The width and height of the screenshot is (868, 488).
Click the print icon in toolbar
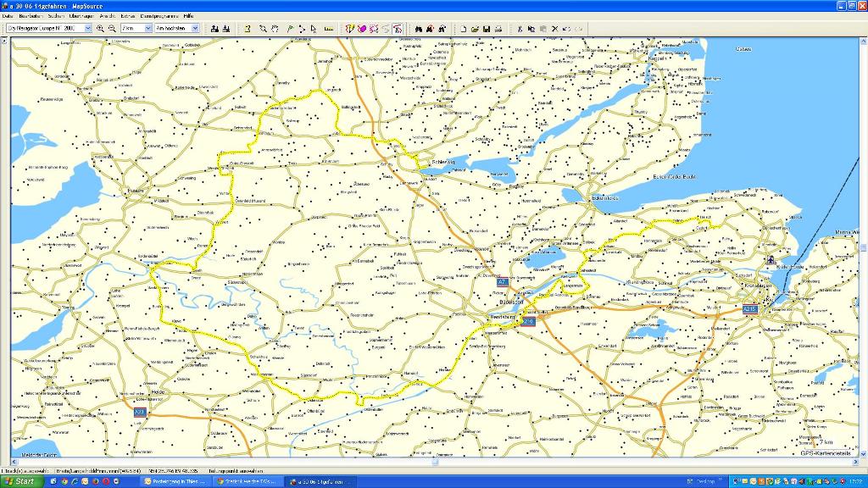pos(499,28)
